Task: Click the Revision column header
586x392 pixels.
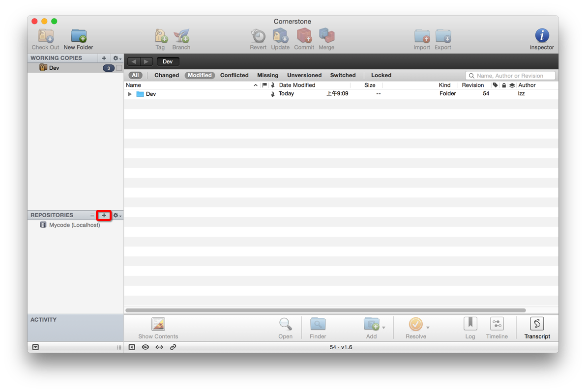Action: [x=473, y=85]
